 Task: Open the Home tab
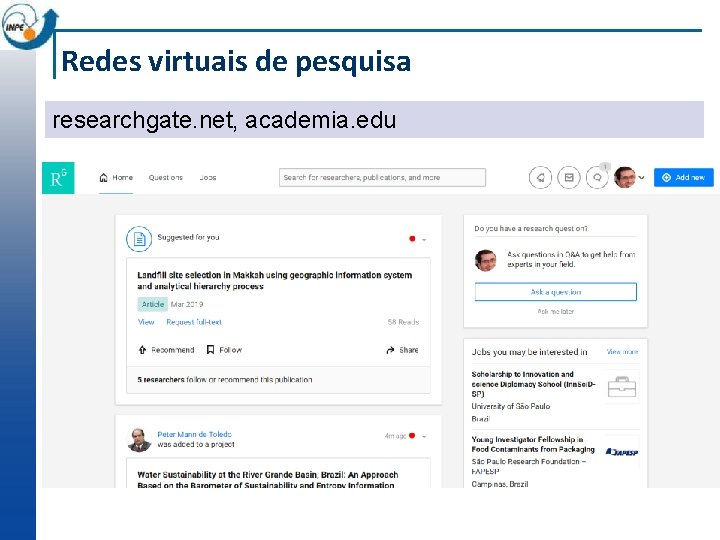[116, 178]
